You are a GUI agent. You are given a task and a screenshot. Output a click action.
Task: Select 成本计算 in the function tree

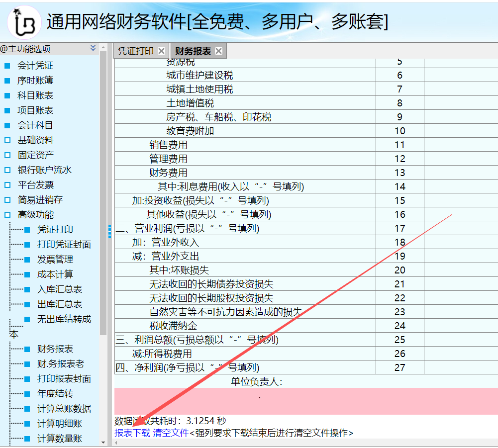coord(55,274)
